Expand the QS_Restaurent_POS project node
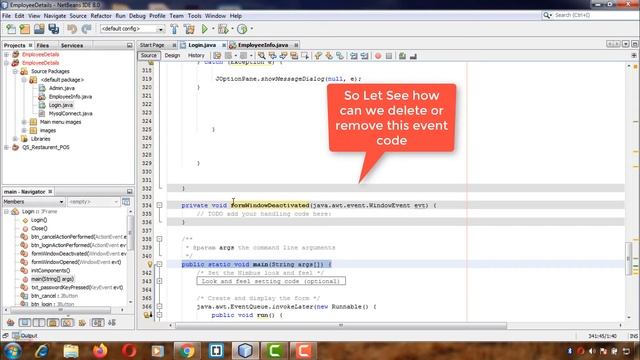640x360 pixels. coord(7,147)
